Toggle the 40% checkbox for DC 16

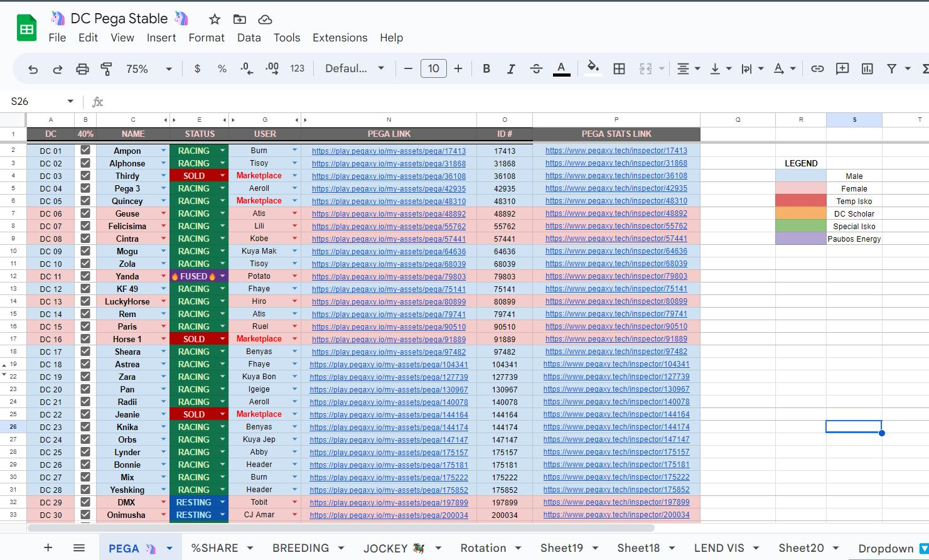click(85, 338)
